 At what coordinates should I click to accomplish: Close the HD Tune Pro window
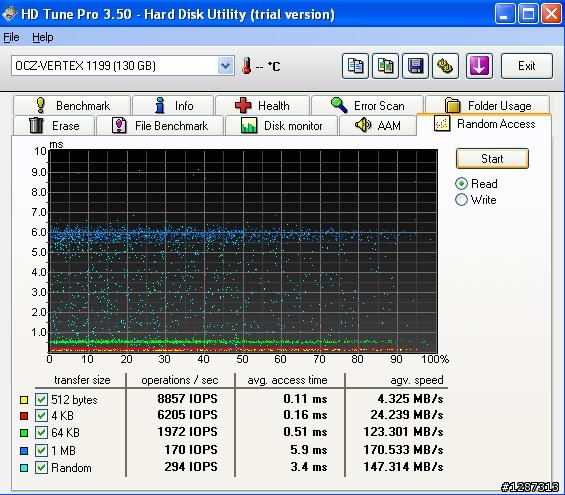pyautogui.click(x=552, y=14)
